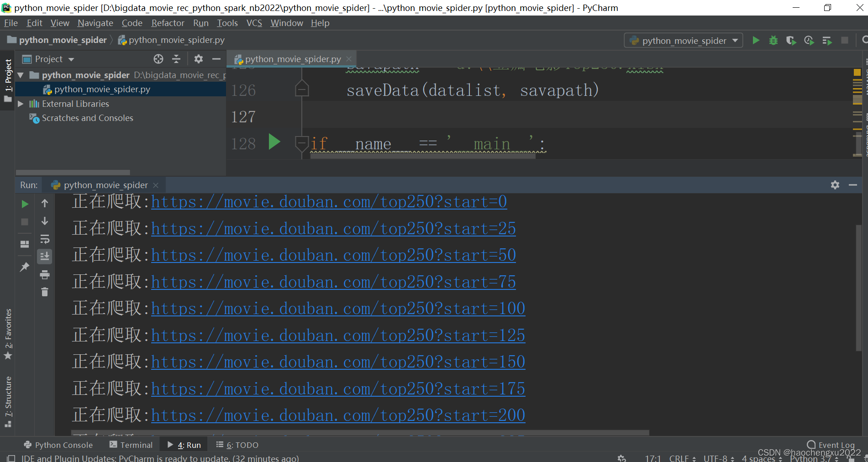Run with coverage using the shield icon
The height and width of the screenshot is (462, 868).
click(x=791, y=41)
